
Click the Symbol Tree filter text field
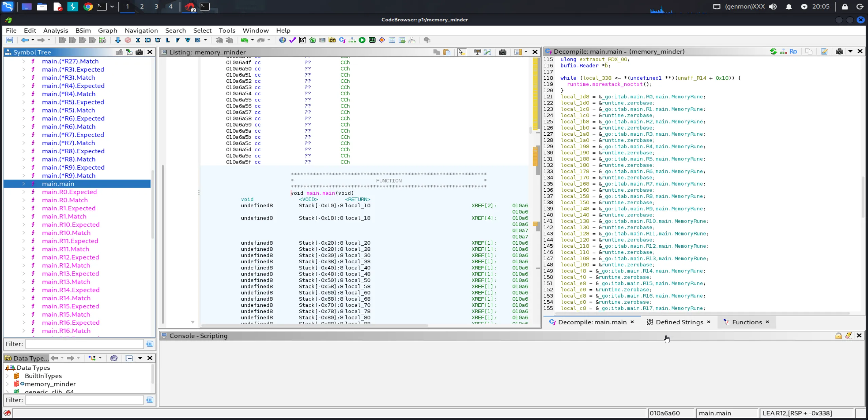pos(84,344)
